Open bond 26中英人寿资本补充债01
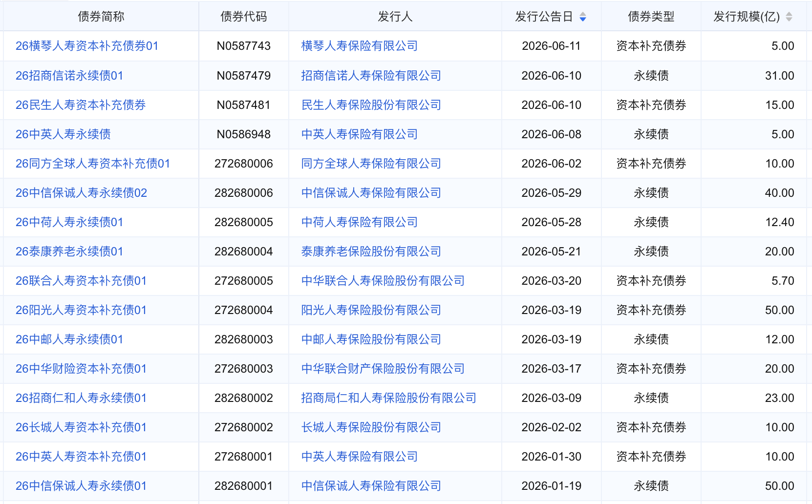This screenshot has width=812, height=504. [81, 457]
